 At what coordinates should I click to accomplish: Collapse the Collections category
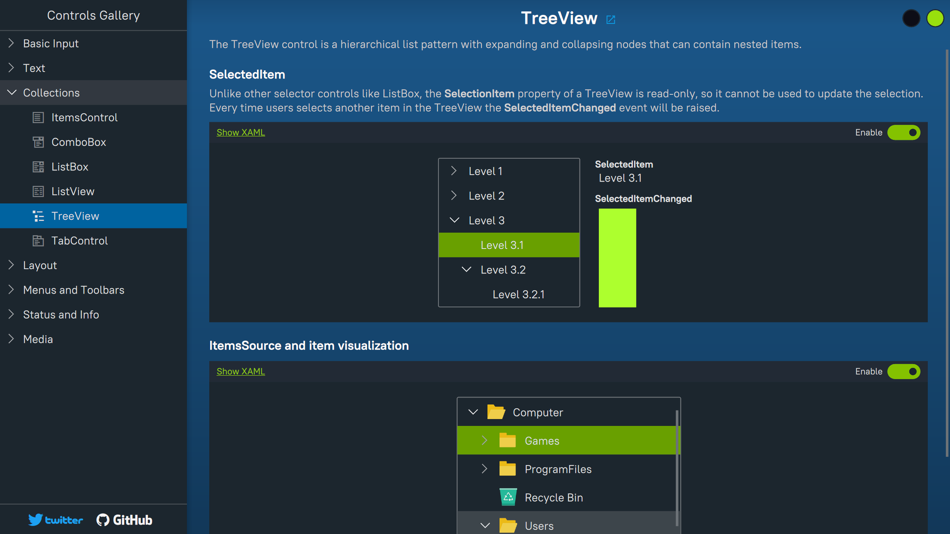tap(12, 93)
